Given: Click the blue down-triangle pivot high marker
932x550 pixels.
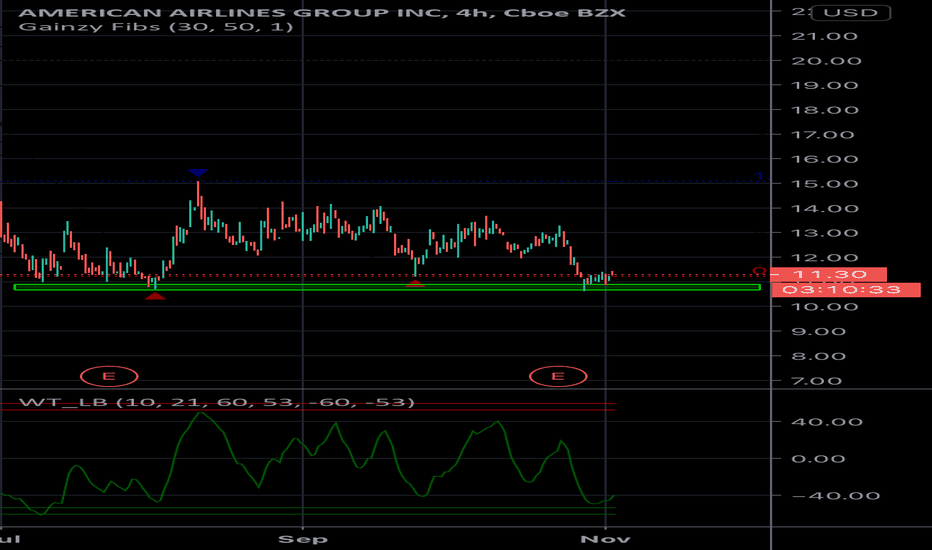Looking at the screenshot, I should pos(198,173).
